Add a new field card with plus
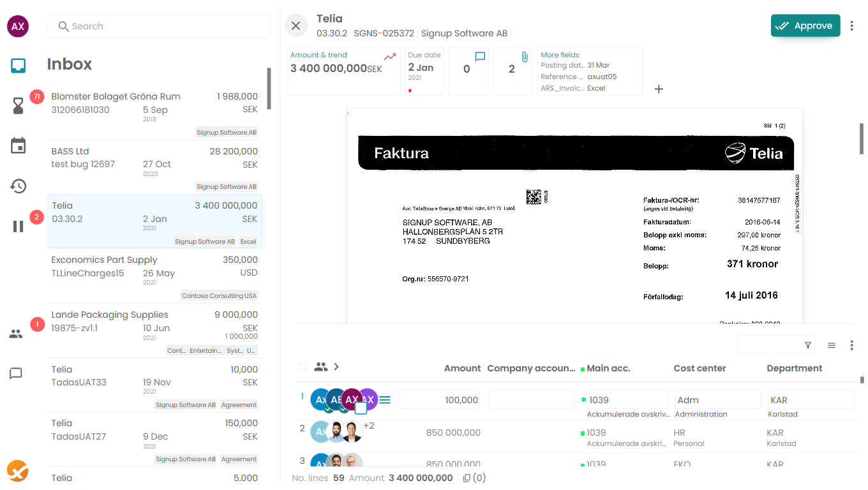The image size is (868, 490). click(659, 89)
